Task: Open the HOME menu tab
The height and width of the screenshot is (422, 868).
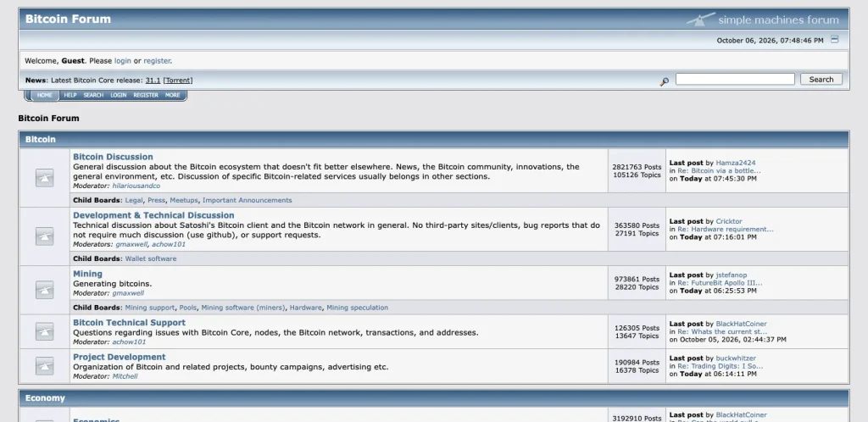Action: (x=45, y=95)
